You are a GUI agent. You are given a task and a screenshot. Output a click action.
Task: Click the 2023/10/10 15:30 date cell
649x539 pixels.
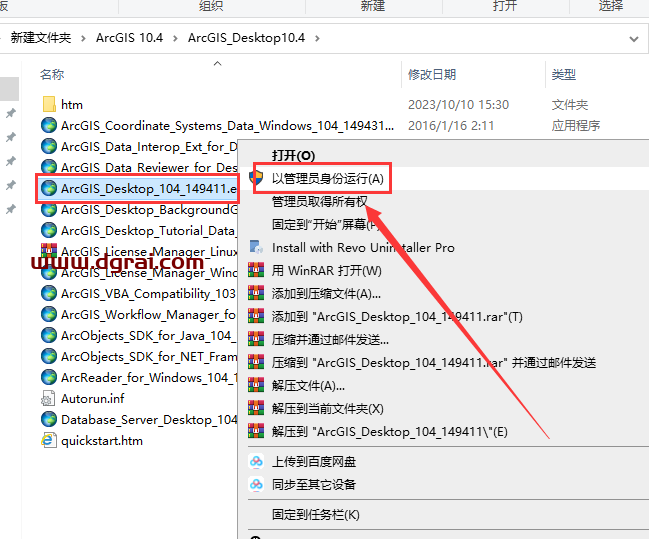coord(458,105)
